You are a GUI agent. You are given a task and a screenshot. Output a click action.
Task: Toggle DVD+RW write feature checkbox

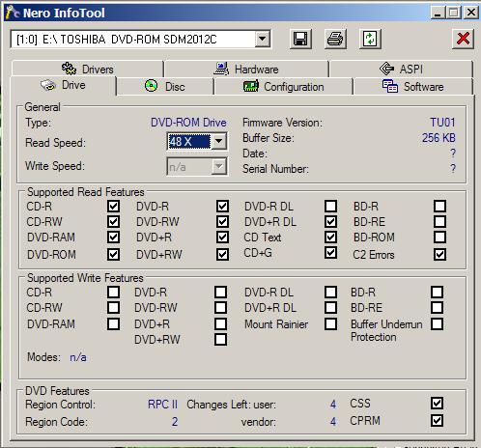pos(220,339)
